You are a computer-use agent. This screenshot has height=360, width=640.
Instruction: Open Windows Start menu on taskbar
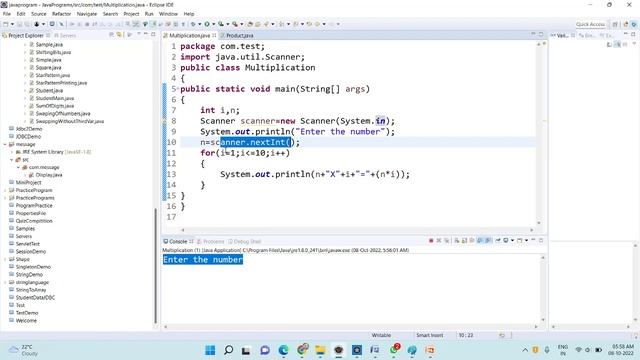pos(210,350)
